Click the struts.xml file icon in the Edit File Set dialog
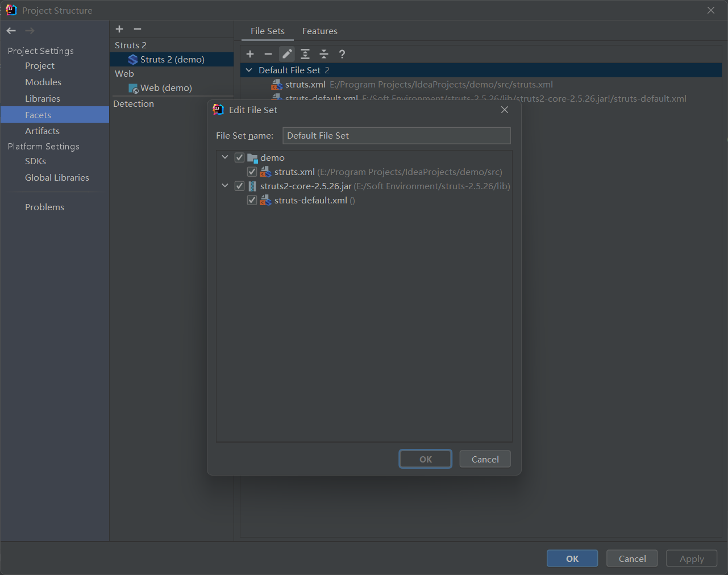 click(x=265, y=172)
